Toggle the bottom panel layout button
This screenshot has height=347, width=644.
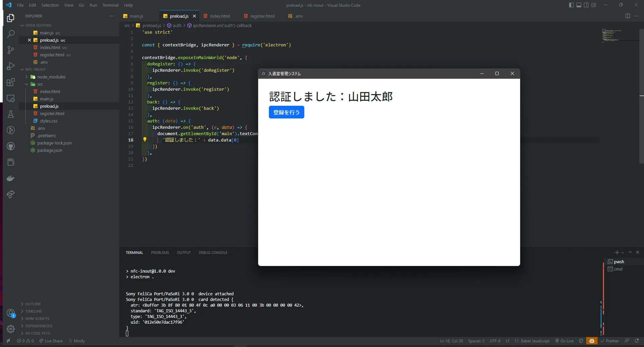pyautogui.click(x=579, y=5)
